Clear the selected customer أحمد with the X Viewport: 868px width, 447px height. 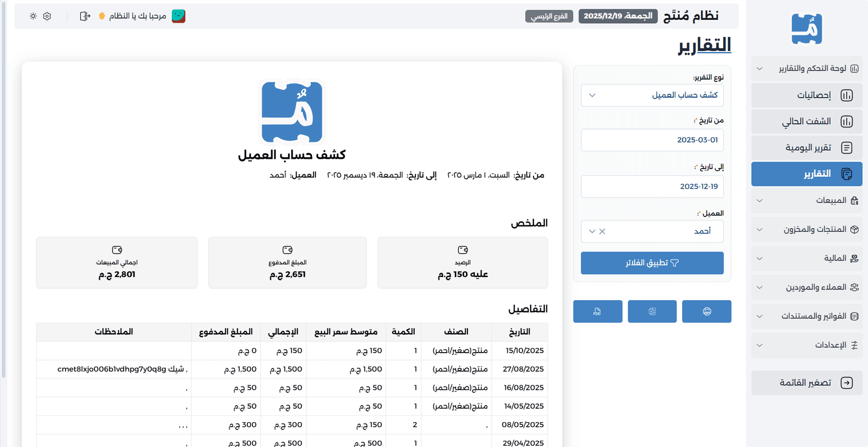(x=602, y=231)
